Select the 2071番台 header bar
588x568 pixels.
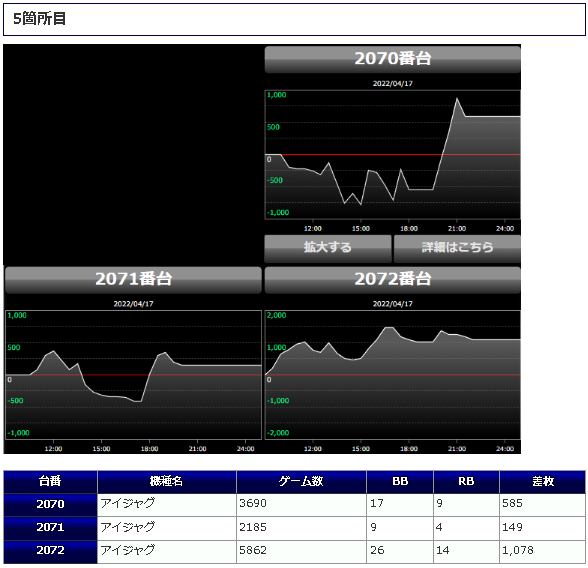pos(133,280)
